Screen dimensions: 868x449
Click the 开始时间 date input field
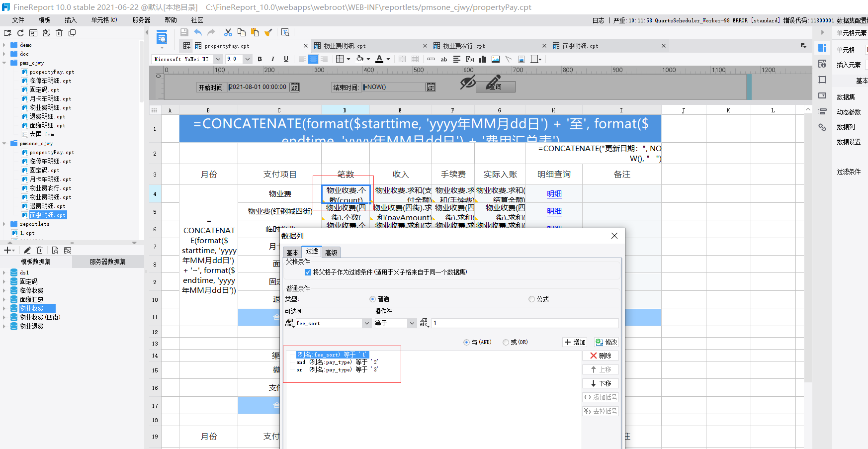tap(259, 87)
